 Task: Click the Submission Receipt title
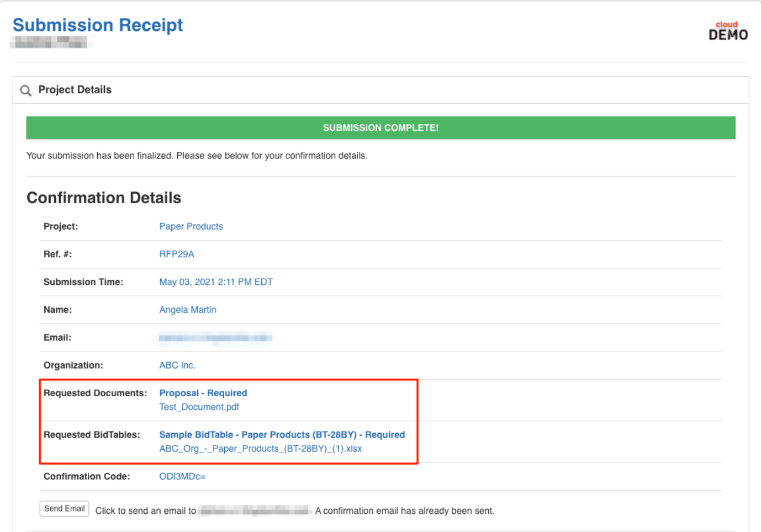tap(98, 25)
